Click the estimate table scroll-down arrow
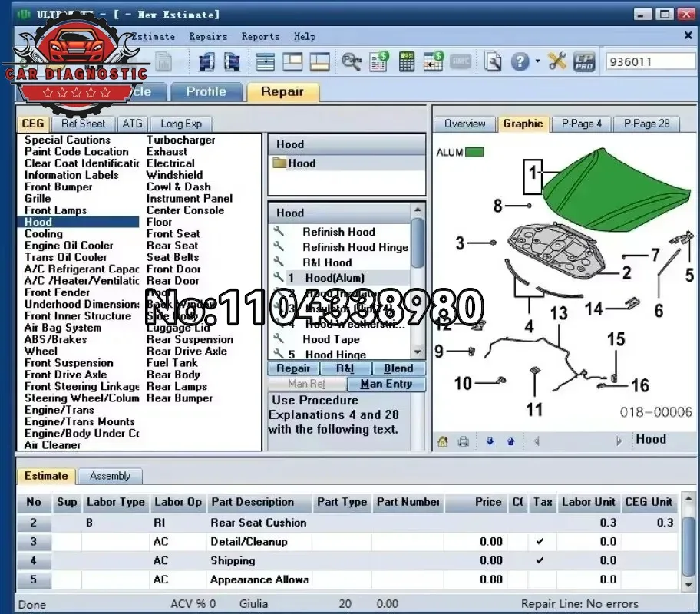 tap(688, 584)
